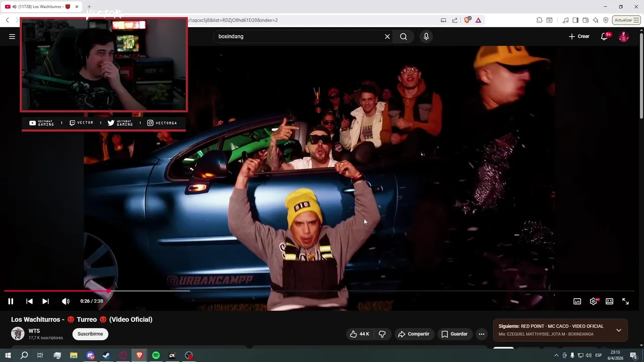Click the Actualizar update button
The height and width of the screenshot is (362, 644).
click(626, 20)
